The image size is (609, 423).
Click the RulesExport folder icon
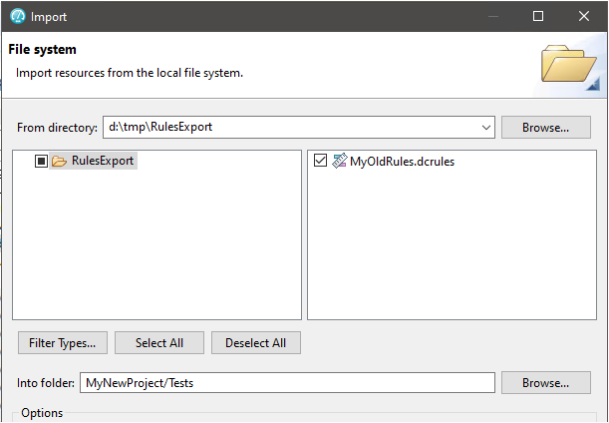tap(59, 161)
